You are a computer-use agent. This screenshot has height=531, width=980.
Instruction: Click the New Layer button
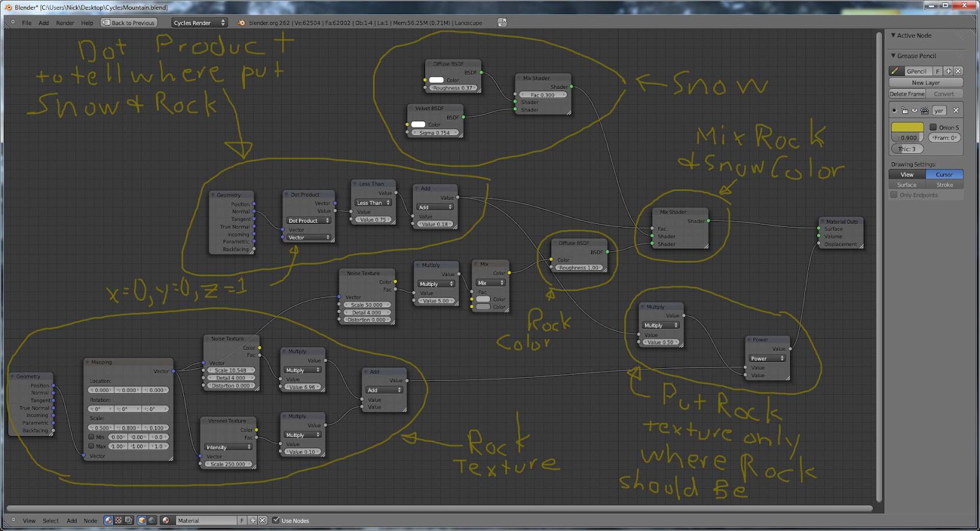[x=925, y=83]
